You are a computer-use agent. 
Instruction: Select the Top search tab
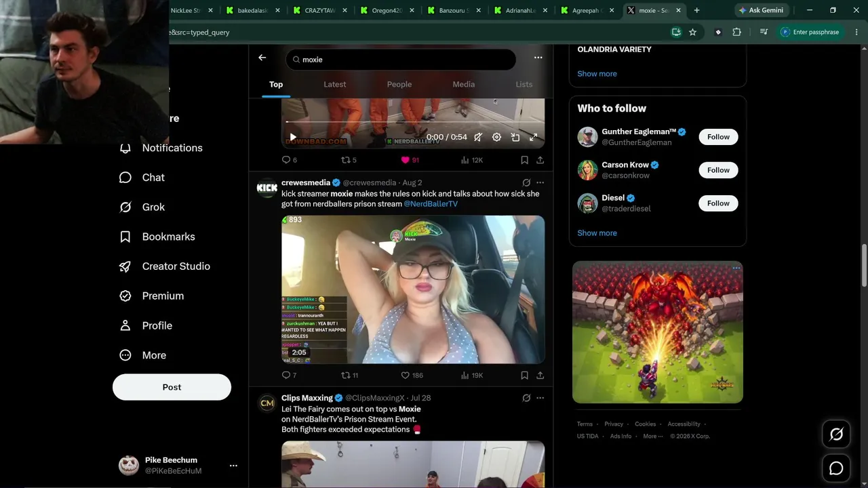click(276, 84)
